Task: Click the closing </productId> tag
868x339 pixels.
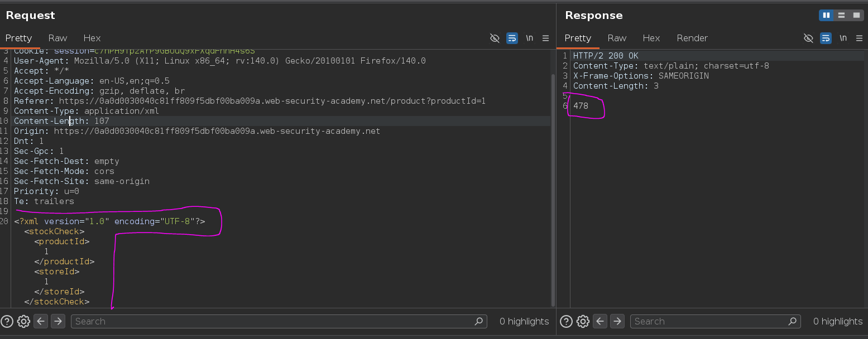Action: (64, 261)
